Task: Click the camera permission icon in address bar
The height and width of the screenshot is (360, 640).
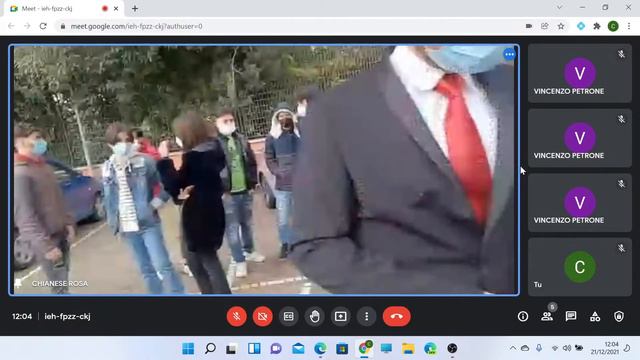Action: [529, 26]
